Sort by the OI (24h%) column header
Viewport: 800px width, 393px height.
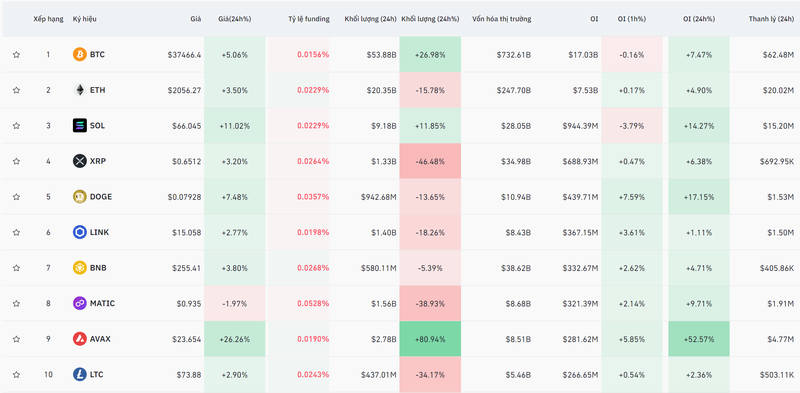[699, 19]
